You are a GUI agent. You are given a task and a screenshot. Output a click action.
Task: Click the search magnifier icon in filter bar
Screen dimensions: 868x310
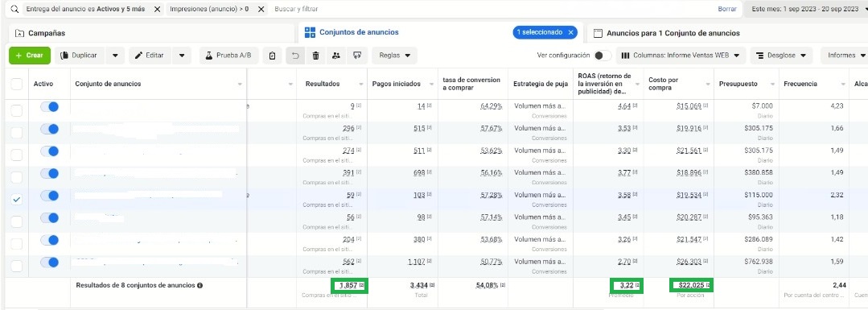pos(15,10)
